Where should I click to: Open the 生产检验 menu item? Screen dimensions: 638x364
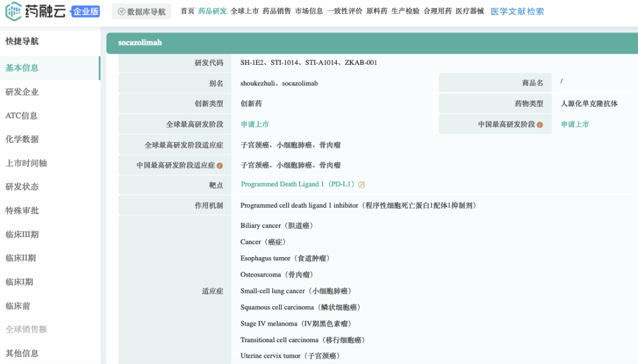405,11
